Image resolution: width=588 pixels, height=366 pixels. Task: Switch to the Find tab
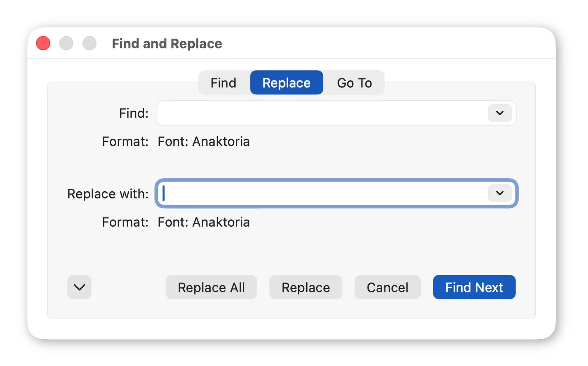(223, 83)
